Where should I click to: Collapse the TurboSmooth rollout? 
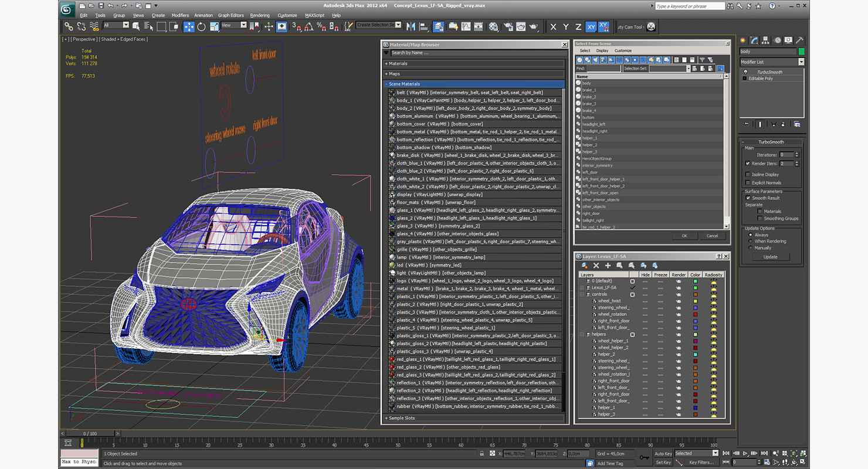point(771,142)
